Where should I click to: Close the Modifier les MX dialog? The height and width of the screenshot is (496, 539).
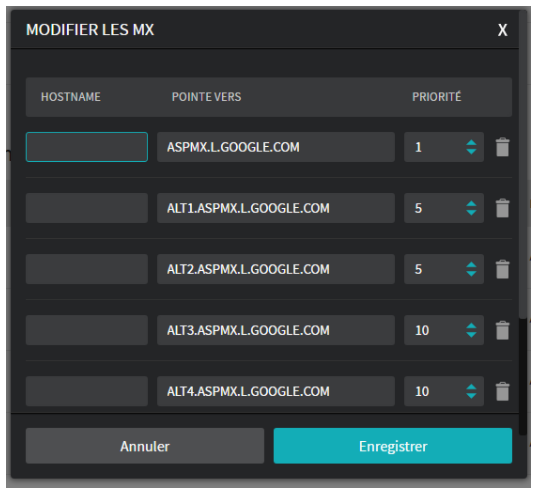[x=503, y=30]
